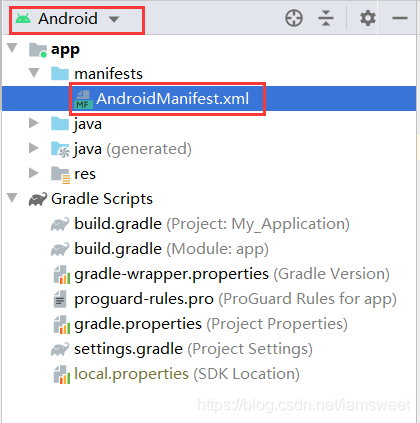Image resolution: width=420 pixels, height=423 pixels.
Task: Click the elephant icon for build.gradle Project
Action: click(x=60, y=224)
